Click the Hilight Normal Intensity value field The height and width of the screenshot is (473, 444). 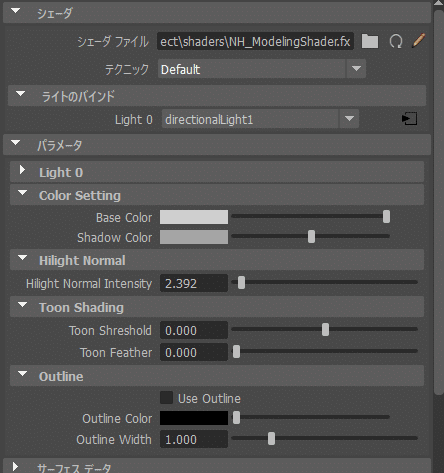tap(194, 283)
